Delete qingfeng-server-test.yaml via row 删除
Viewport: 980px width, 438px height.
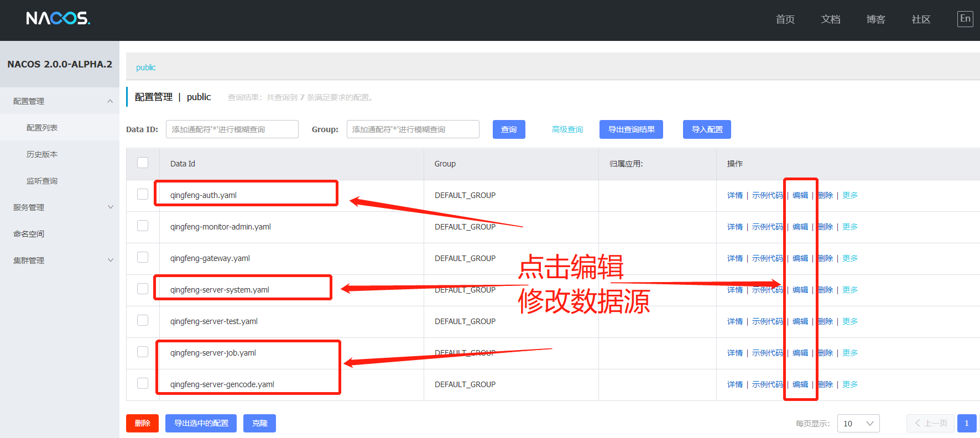(825, 321)
